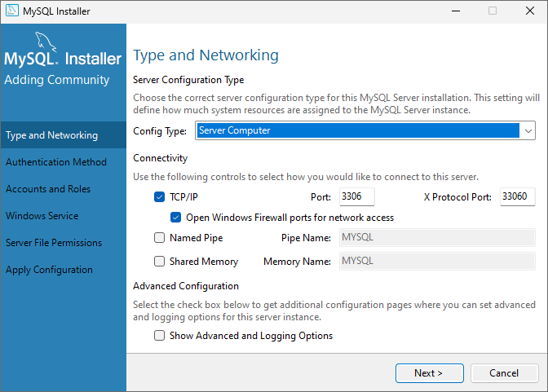548x392 pixels.
Task: Click the MySQL Installer title bar icon
Action: pos(11,11)
